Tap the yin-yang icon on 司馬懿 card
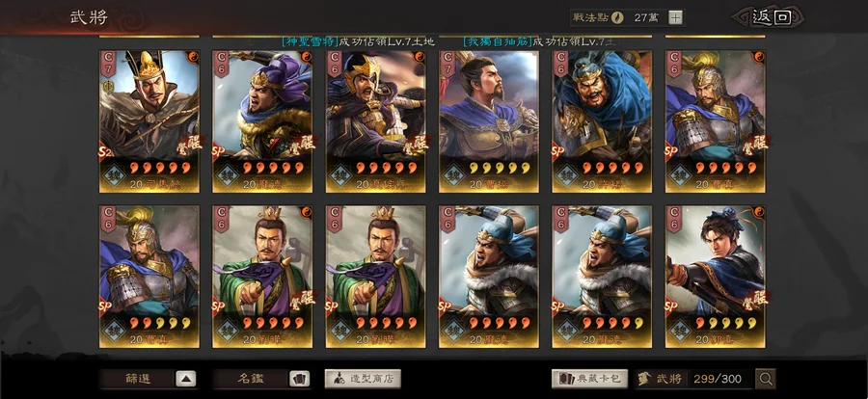 point(193,57)
